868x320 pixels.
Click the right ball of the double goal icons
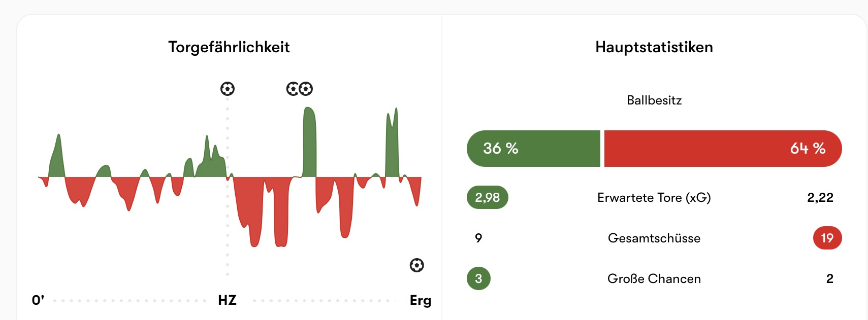[x=306, y=89]
